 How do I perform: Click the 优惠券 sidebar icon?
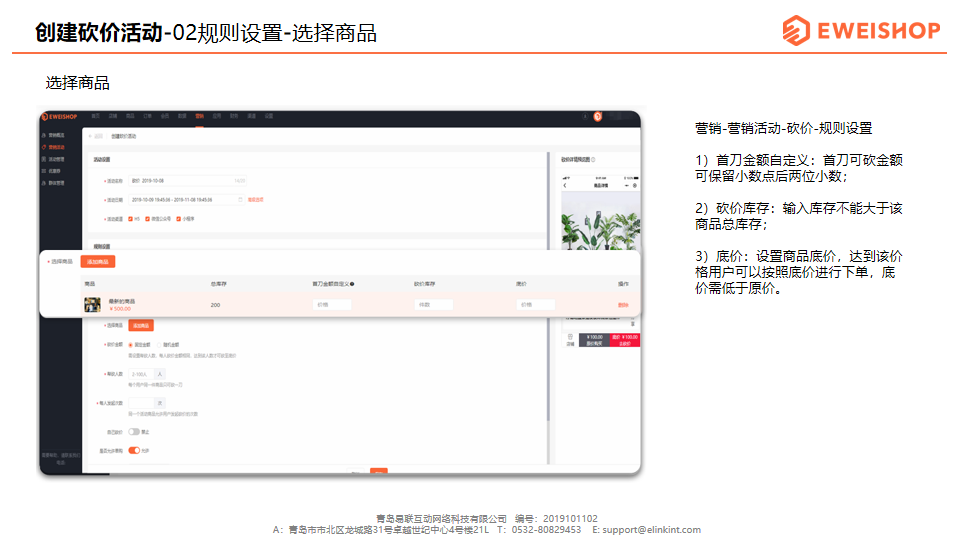click(x=44, y=171)
